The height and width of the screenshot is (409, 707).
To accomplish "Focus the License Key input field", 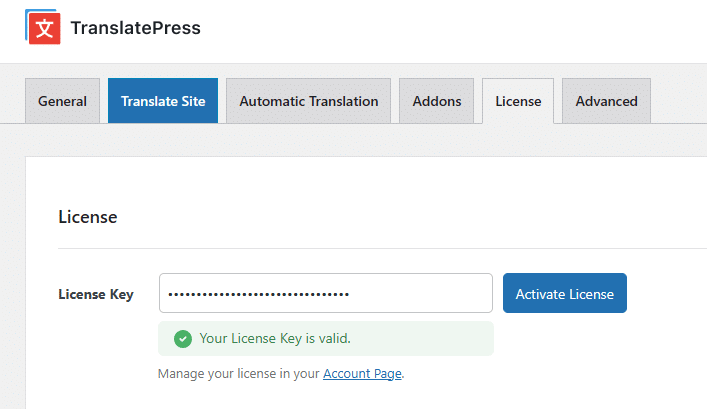I will 326,293.
